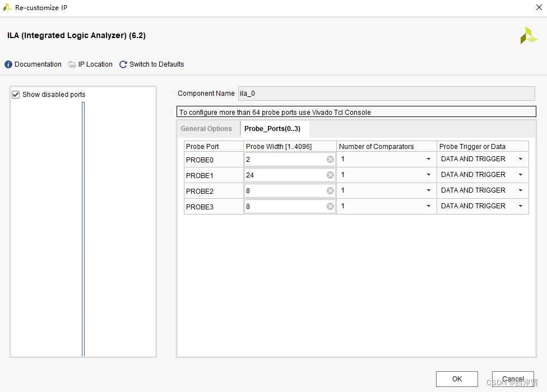Screen dimensions: 547x392
Task: Select the PROBE1 row label
Action: tap(200, 176)
